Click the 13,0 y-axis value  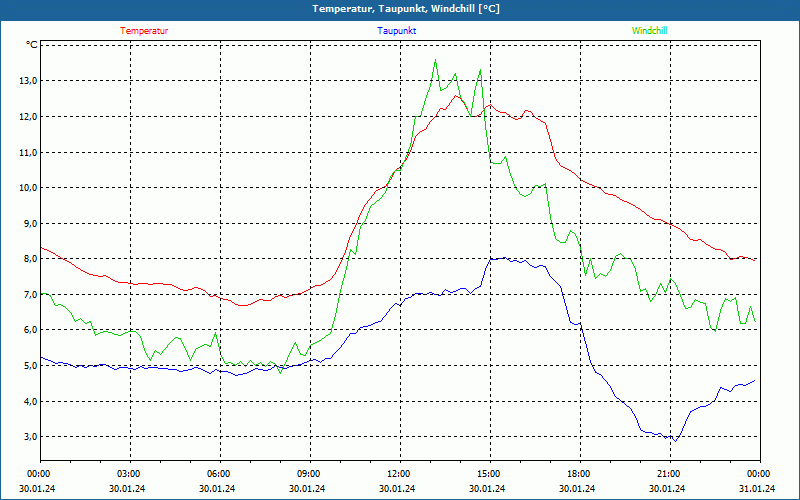coord(29,81)
